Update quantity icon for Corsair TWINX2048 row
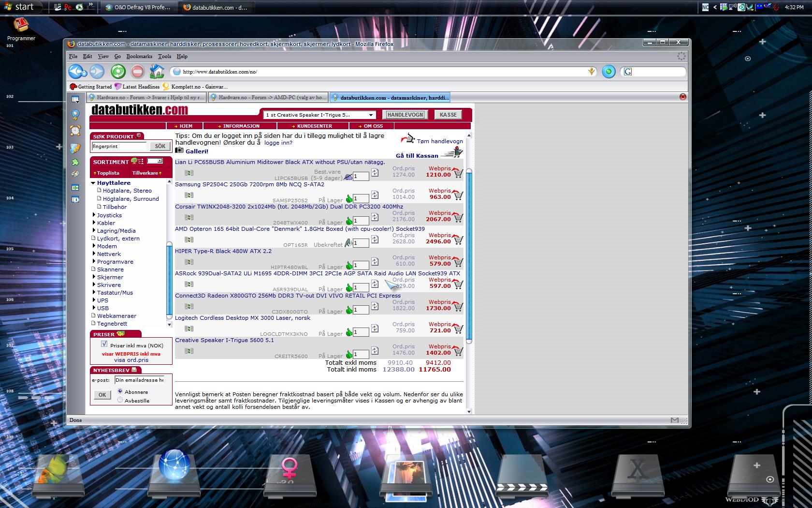Image resolution: width=812 pixels, height=508 pixels. point(375,217)
